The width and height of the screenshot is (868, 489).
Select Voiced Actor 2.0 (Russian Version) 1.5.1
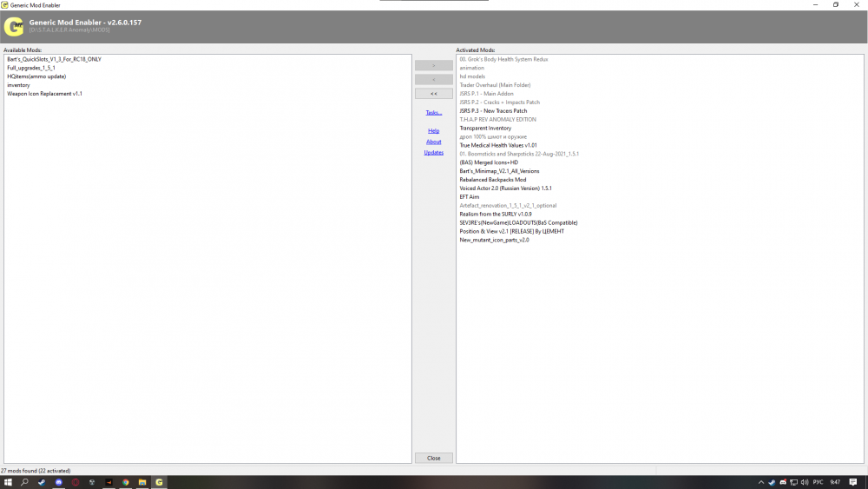click(505, 188)
